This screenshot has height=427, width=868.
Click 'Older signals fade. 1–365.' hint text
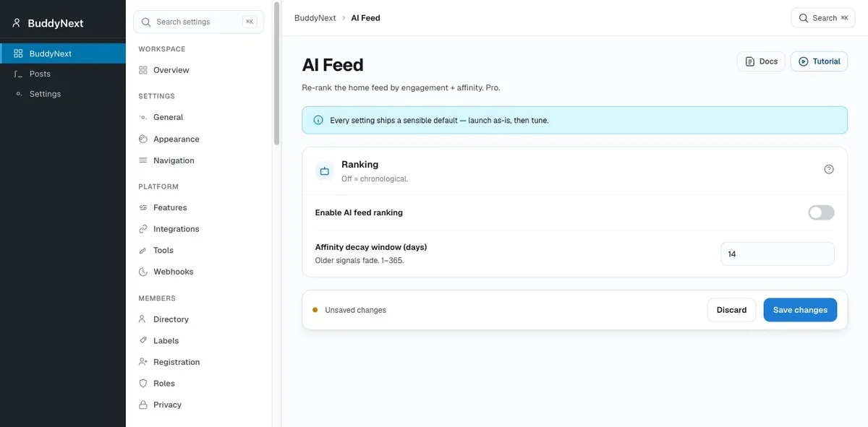(x=359, y=260)
